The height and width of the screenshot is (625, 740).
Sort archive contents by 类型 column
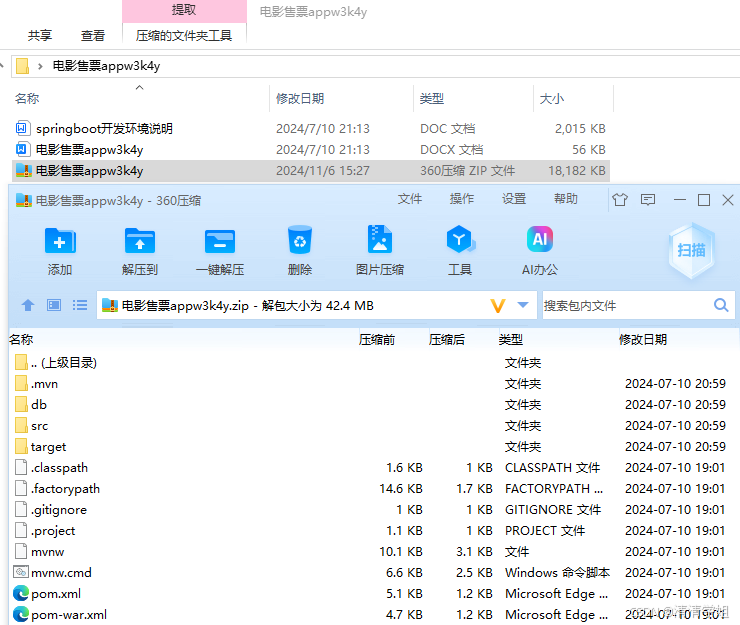511,339
